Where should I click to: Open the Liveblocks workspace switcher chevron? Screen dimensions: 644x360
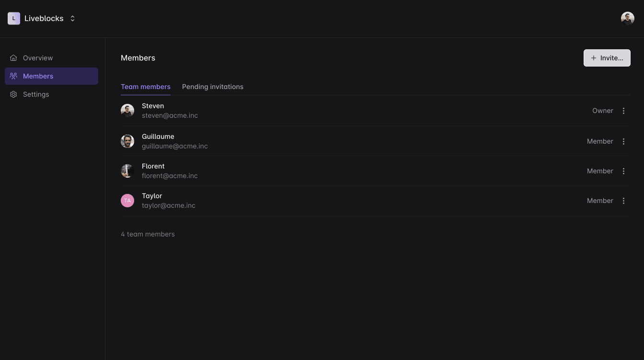pos(73,19)
